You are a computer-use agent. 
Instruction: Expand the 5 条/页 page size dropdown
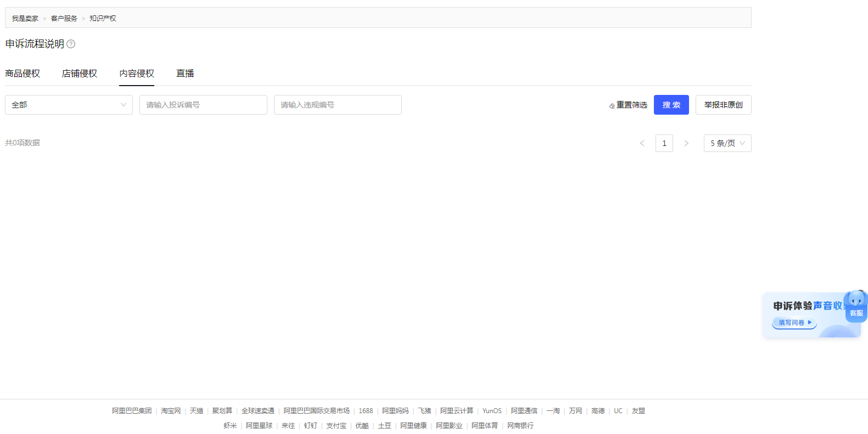(727, 143)
